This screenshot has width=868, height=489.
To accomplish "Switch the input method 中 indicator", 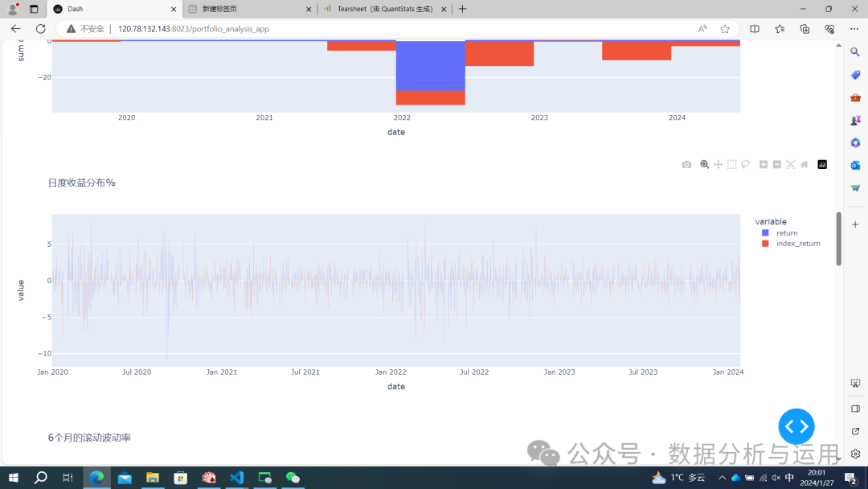I will [789, 478].
